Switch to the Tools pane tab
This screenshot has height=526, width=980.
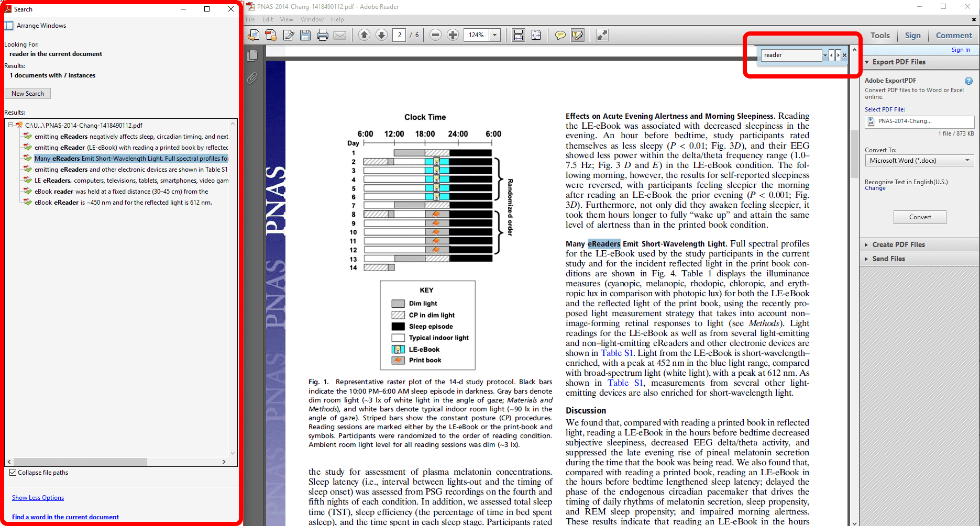pos(880,36)
